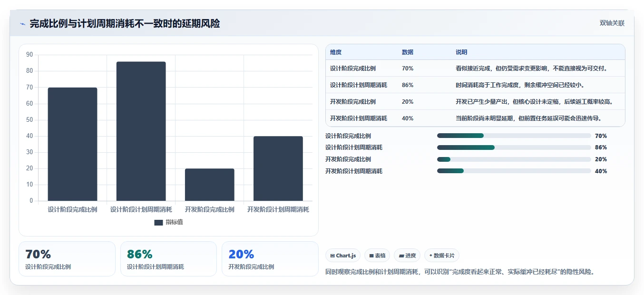644x295 pixels.
Task: Select table row 开发阶段计划周期消耗
Action: (x=475, y=118)
